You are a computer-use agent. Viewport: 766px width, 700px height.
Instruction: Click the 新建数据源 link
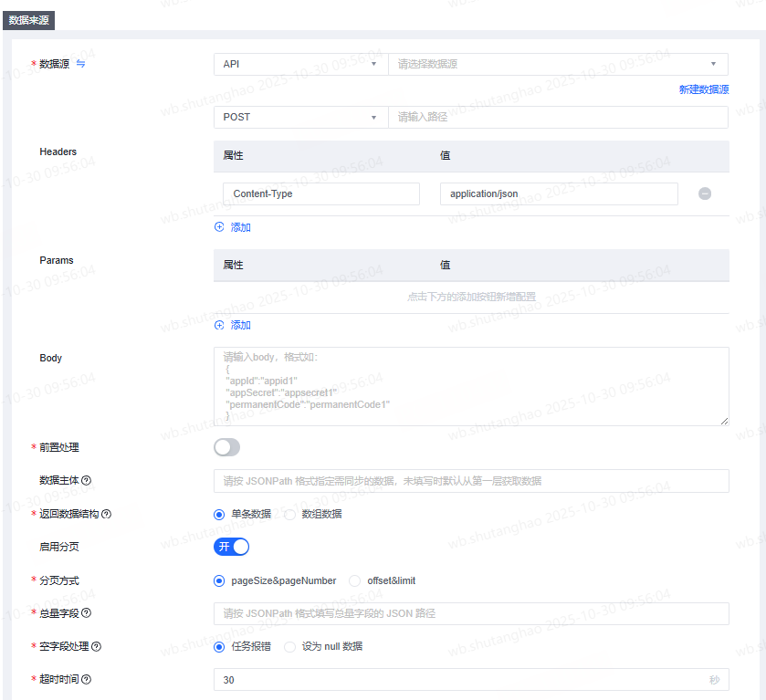click(703, 89)
